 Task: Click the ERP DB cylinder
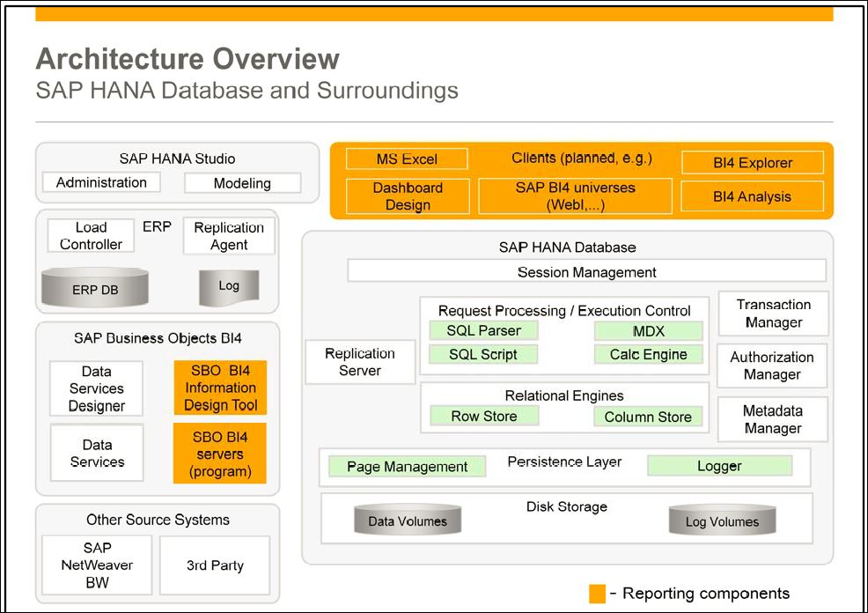(x=95, y=287)
